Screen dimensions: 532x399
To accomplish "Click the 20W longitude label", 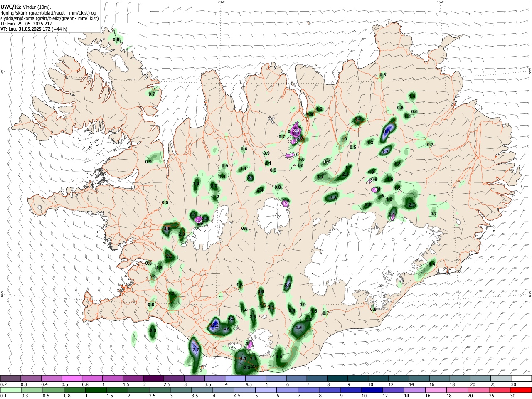I will 221,2.
